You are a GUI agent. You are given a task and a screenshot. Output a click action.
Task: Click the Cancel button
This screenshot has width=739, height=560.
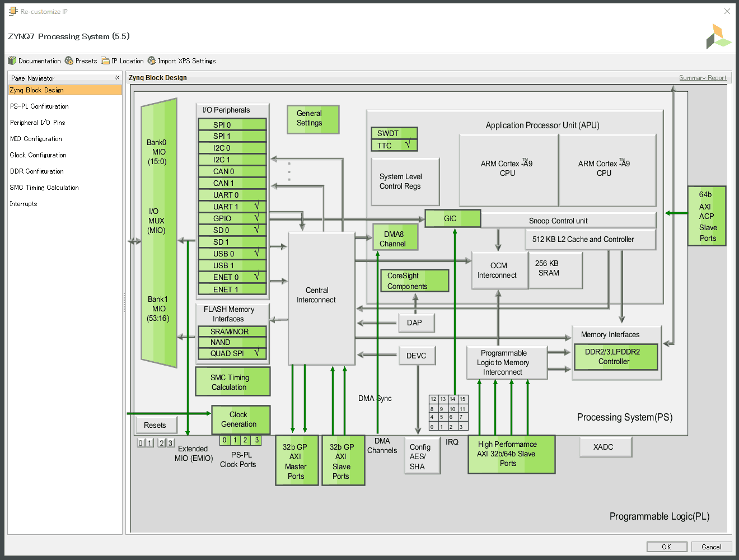point(712,547)
